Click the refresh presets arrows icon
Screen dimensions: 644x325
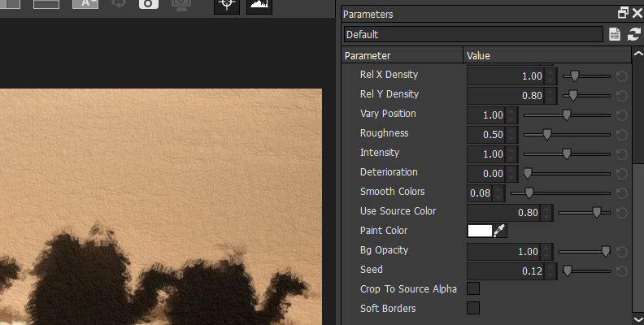point(634,34)
